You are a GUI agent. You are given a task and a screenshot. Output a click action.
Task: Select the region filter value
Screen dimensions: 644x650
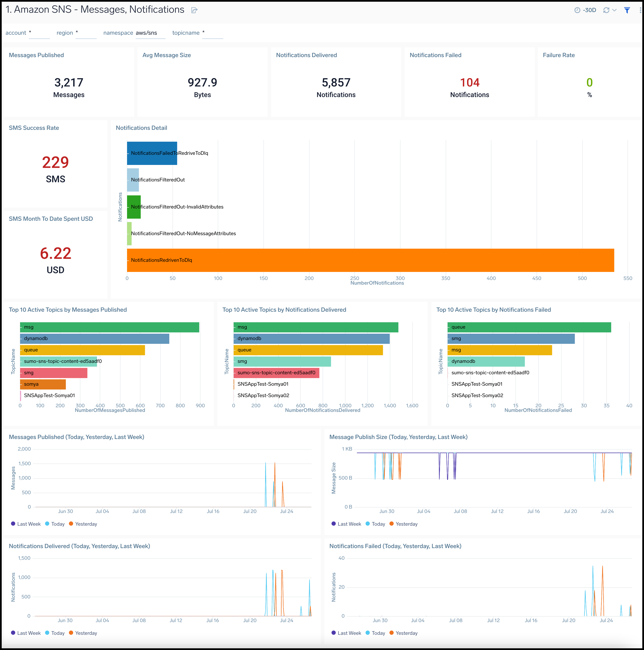(x=86, y=33)
